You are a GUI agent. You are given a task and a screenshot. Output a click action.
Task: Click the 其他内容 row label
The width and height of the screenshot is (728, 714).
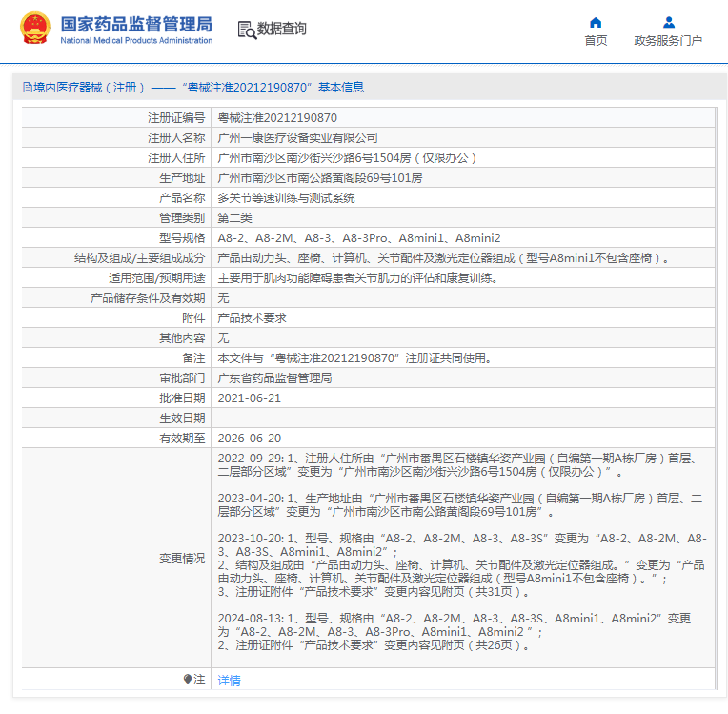[182, 337]
